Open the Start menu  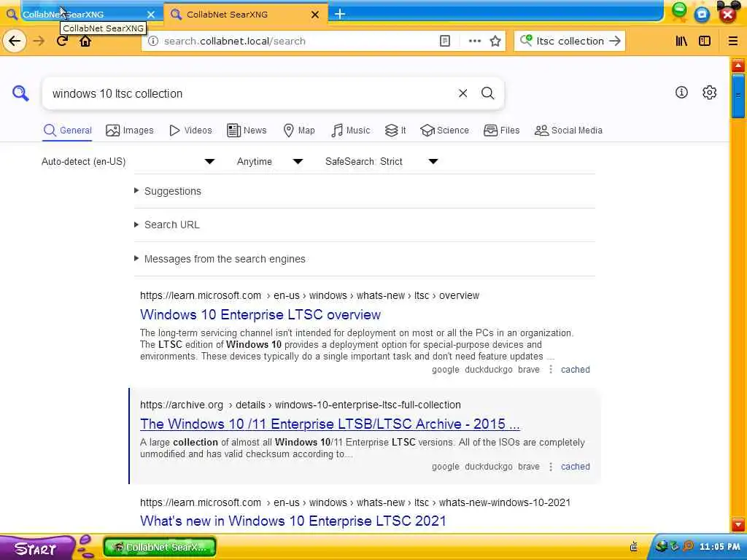37,548
